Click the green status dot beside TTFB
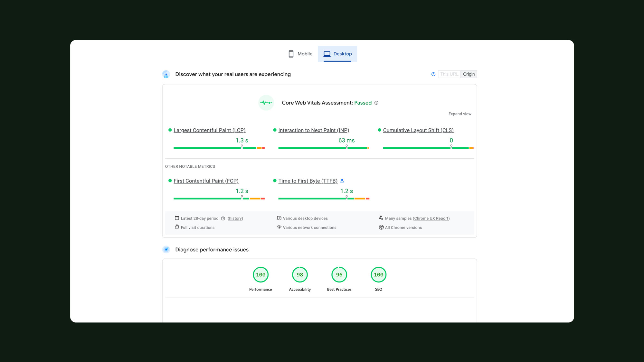Screen dimensions: 644x362 coord(275,181)
